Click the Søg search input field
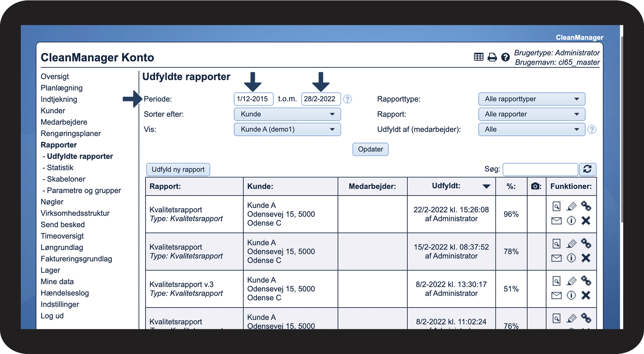The image size is (644, 354). coord(540,170)
